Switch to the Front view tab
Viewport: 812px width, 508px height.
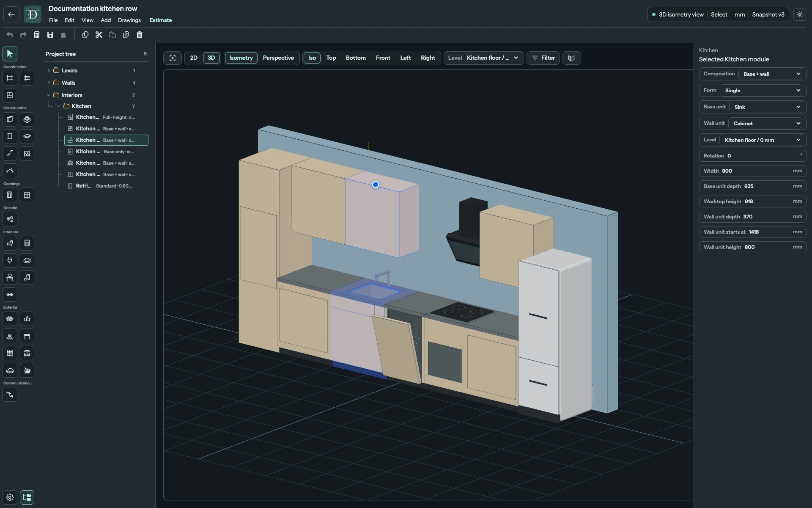click(x=383, y=58)
